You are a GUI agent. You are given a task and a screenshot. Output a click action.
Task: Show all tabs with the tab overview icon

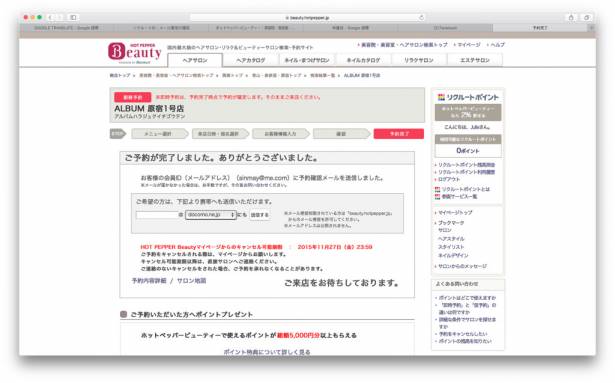(587, 17)
